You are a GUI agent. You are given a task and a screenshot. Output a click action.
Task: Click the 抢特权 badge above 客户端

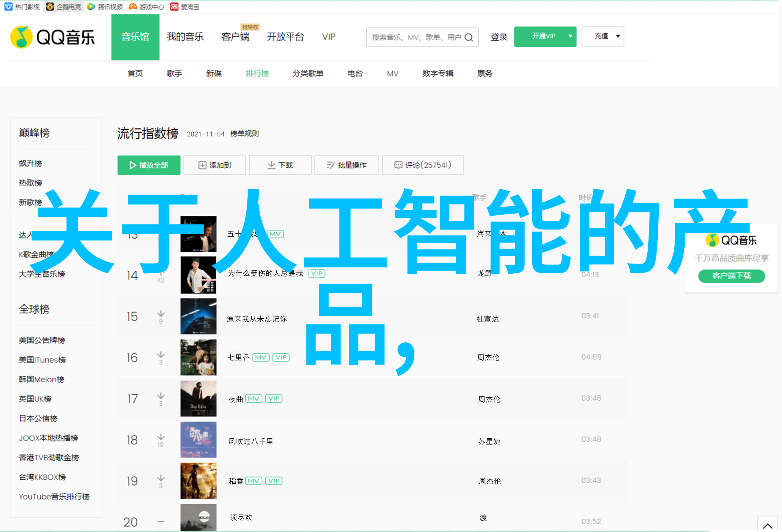(x=250, y=27)
